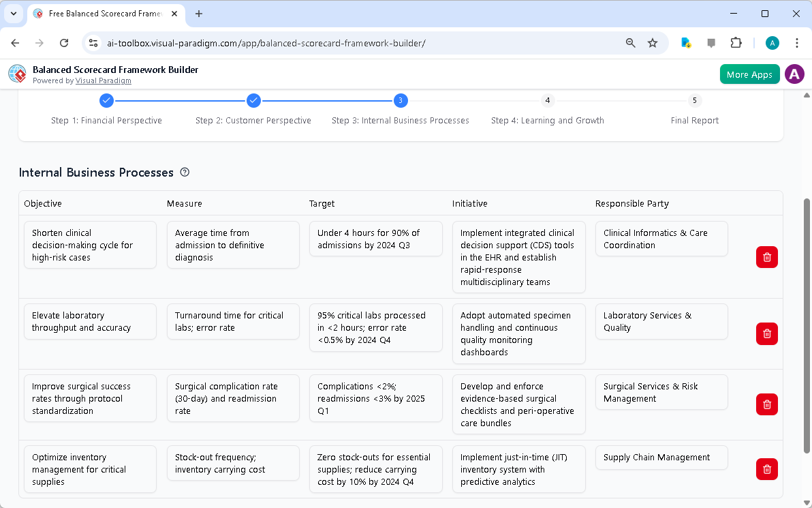Click the More Apps button

point(749,74)
